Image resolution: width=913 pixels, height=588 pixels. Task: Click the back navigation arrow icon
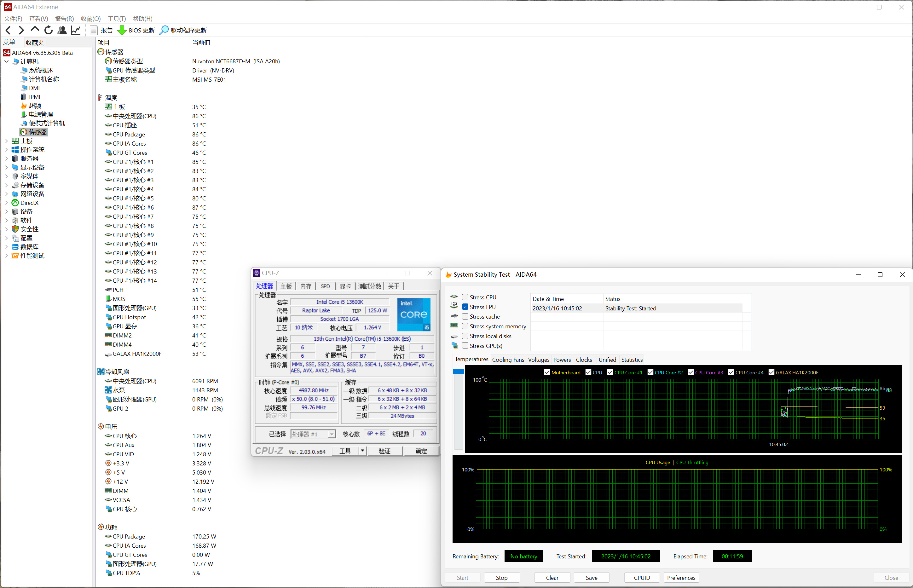(x=9, y=30)
